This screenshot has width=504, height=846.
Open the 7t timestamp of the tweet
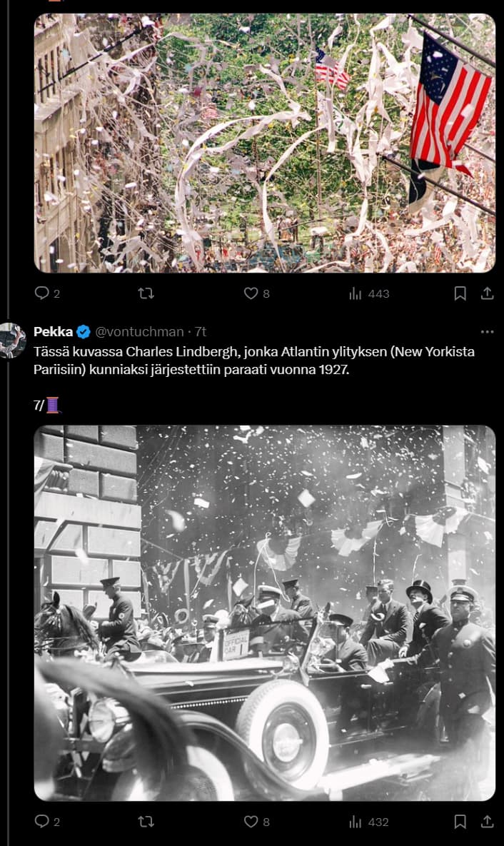pos(200,331)
